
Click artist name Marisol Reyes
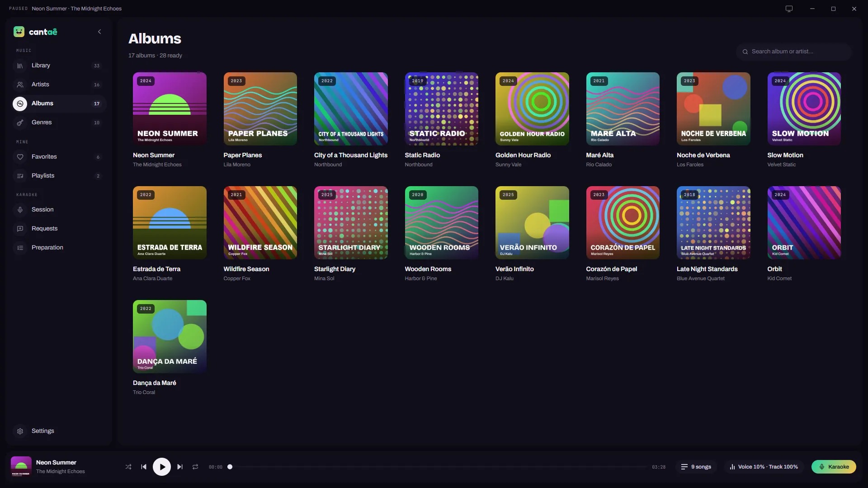pyautogui.click(x=602, y=278)
